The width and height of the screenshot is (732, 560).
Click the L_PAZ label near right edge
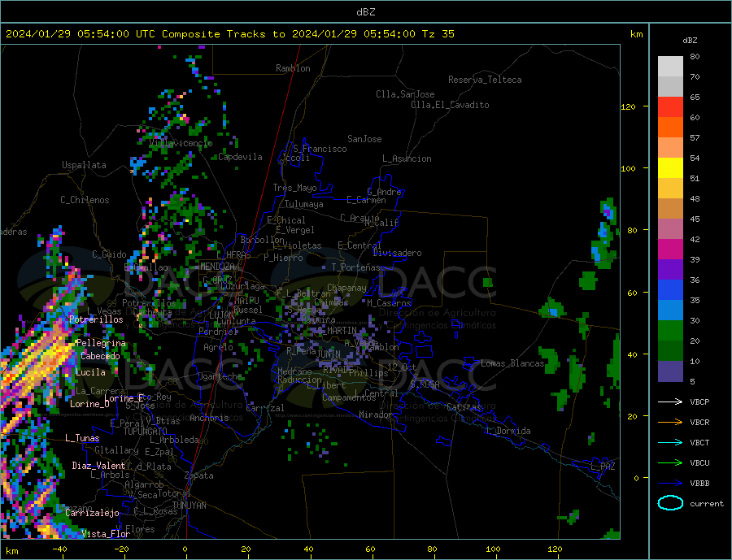603,467
